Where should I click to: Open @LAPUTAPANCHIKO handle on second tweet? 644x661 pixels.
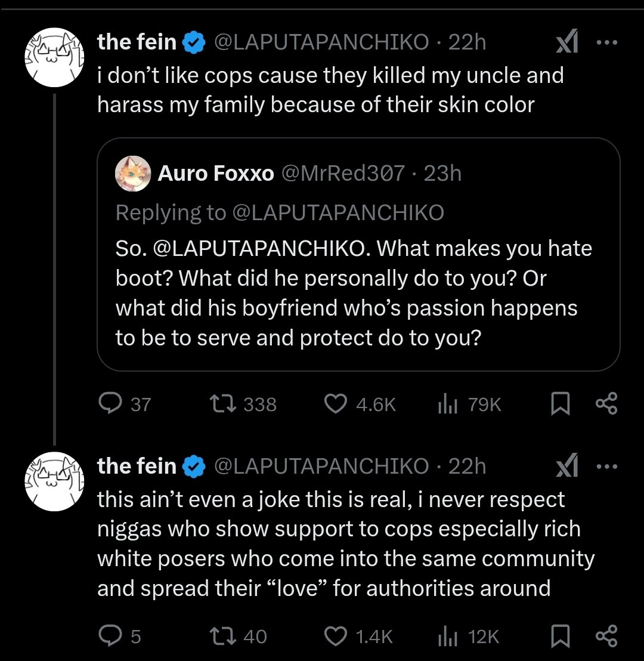pyautogui.click(x=321, y=466)
